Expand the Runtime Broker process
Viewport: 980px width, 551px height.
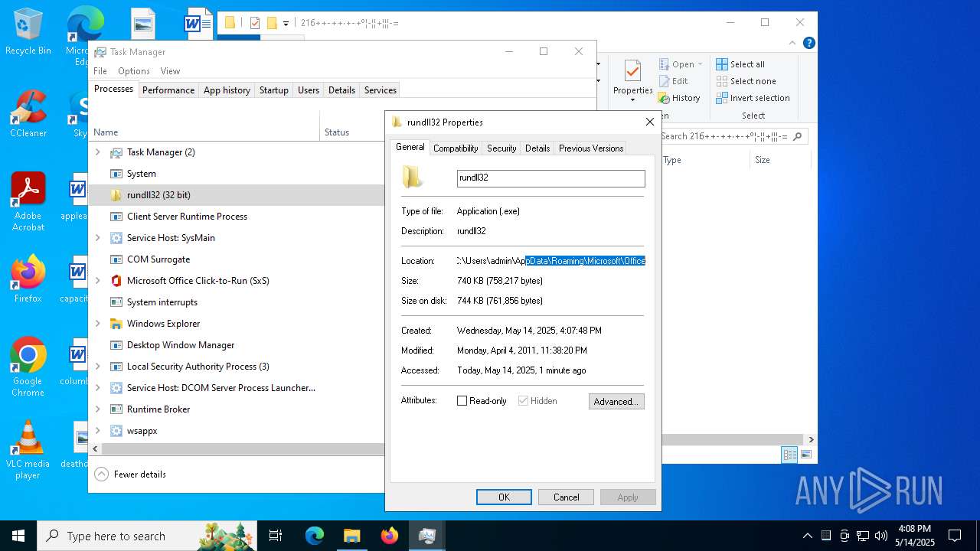97,409
